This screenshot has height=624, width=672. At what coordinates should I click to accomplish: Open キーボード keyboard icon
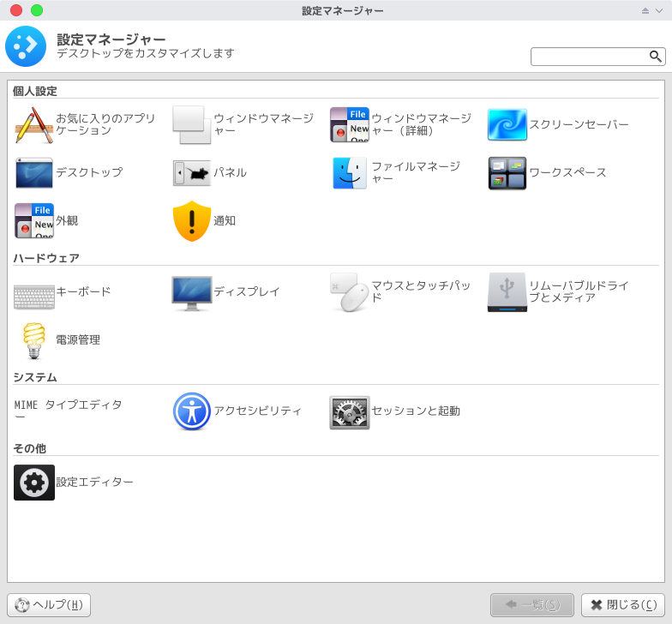(34, 297)
